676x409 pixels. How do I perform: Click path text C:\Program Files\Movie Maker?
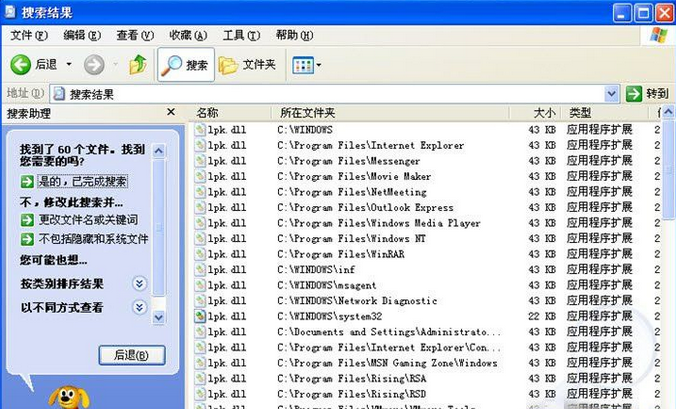point(354,176)
